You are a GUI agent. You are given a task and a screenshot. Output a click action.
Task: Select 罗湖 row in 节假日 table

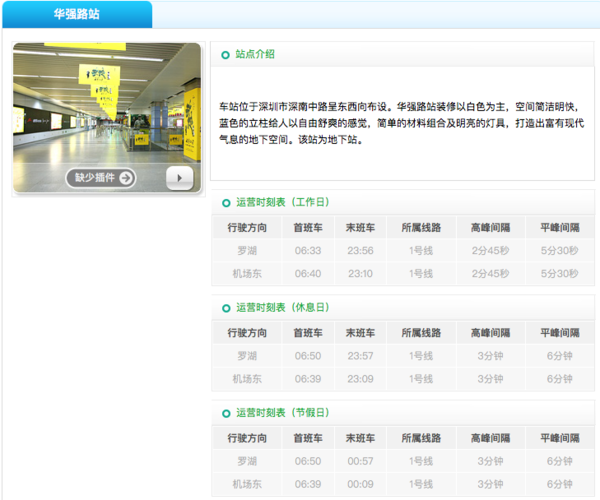coord(403,461)
